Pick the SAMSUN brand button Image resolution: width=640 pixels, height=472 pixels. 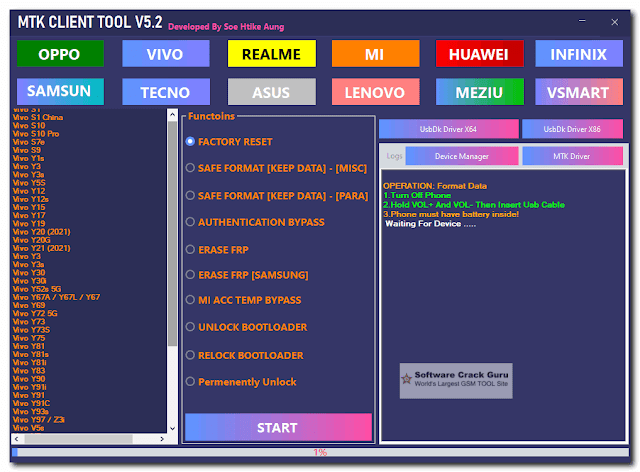tap(60, 91)
